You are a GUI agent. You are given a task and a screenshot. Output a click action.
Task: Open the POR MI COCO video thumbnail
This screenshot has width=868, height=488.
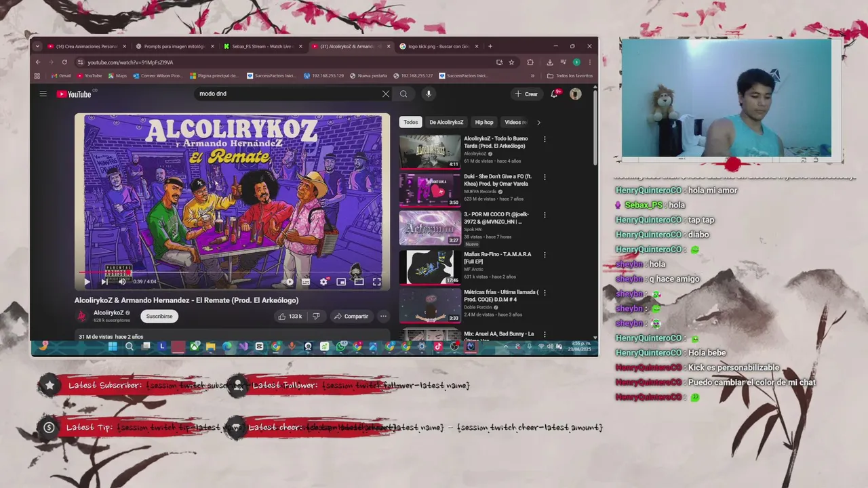click(430, 228)
